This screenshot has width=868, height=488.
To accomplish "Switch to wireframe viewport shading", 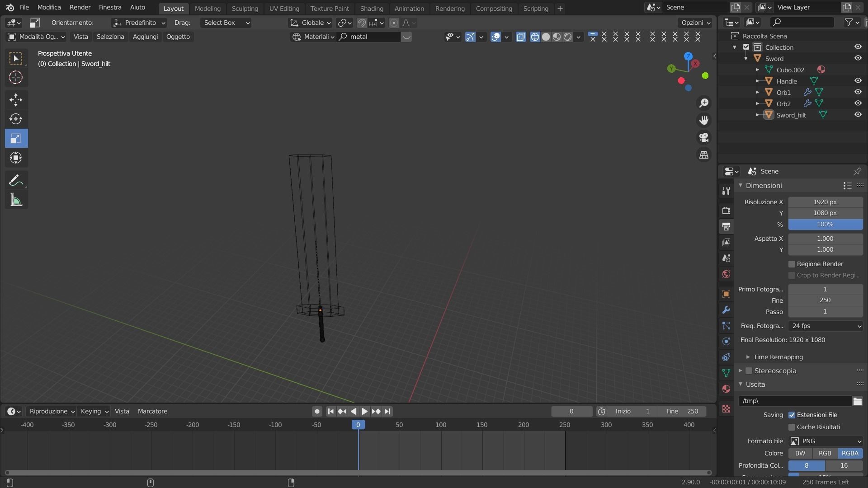I will (535, 37).
